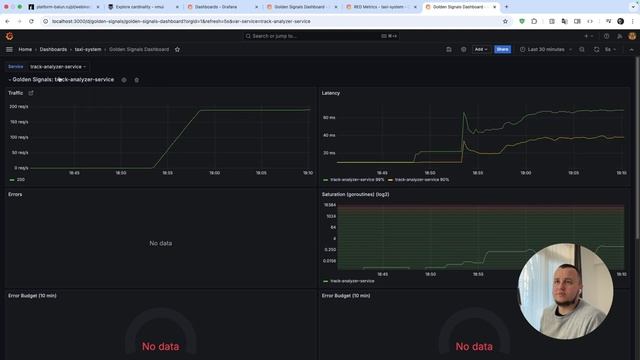The width and height of the screenshot is (640, 360).
Task: Click the trash icon beside the row title
Action: click(x=137, y=80)
